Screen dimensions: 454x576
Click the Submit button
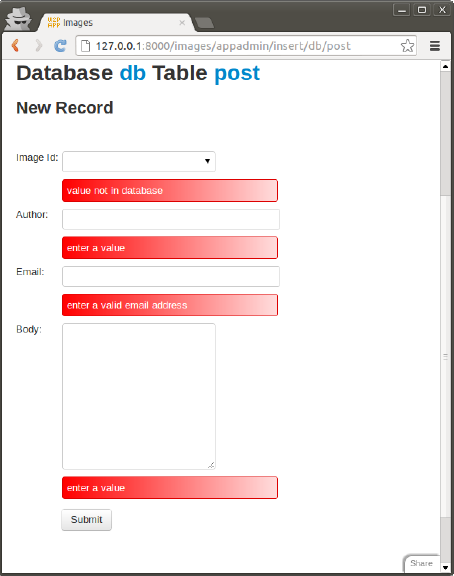pos(86,519)
